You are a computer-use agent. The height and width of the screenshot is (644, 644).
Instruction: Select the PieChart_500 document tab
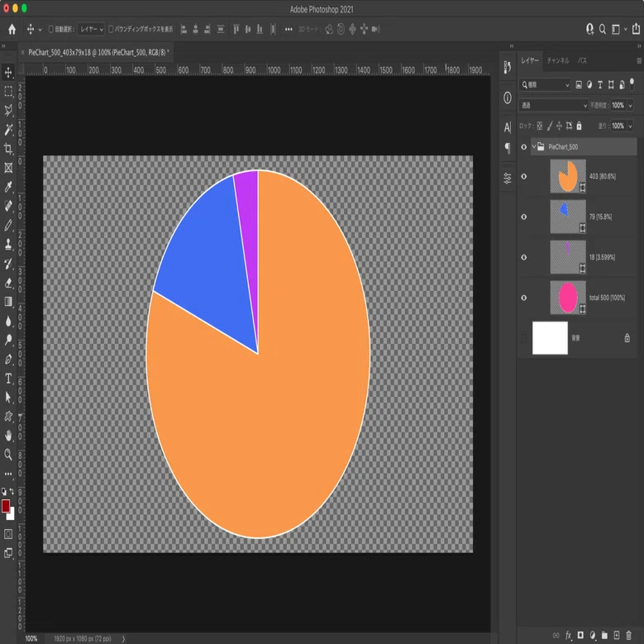(x=98, y=53)
